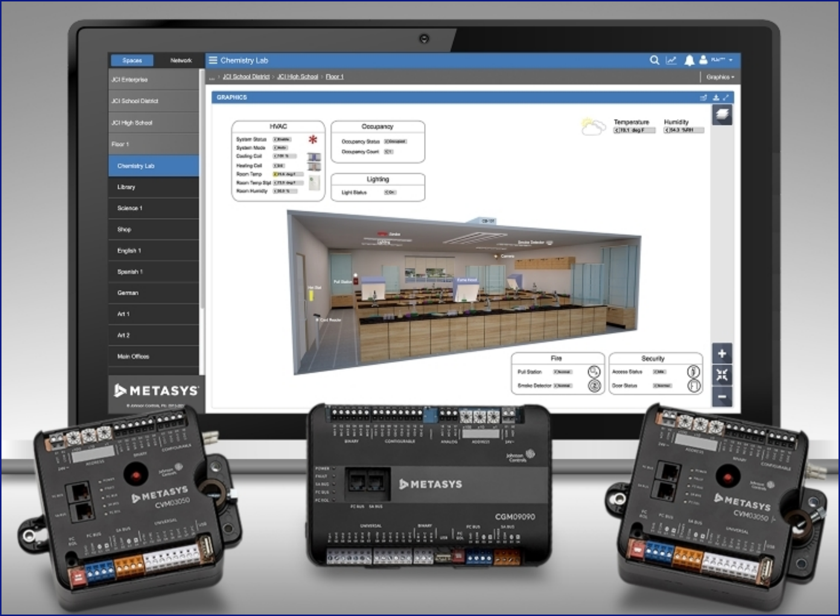This screenshot has height=616, width=840.
Task: Click the search magnifier icon
Action: pyautogui.click(x=654, y=60)
